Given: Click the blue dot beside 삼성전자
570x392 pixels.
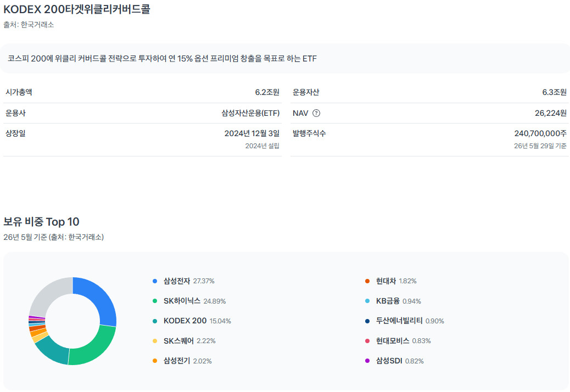Looking at the screenshot, I should [155, 281].
